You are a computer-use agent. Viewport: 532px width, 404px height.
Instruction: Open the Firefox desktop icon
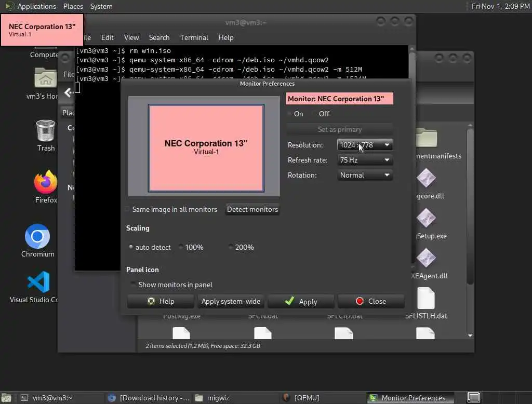coord(46,182)
